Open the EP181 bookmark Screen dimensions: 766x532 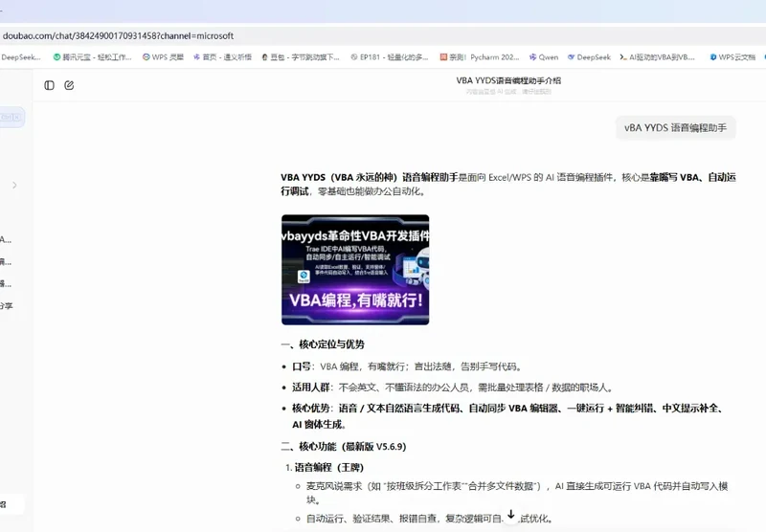pos(390,57)
